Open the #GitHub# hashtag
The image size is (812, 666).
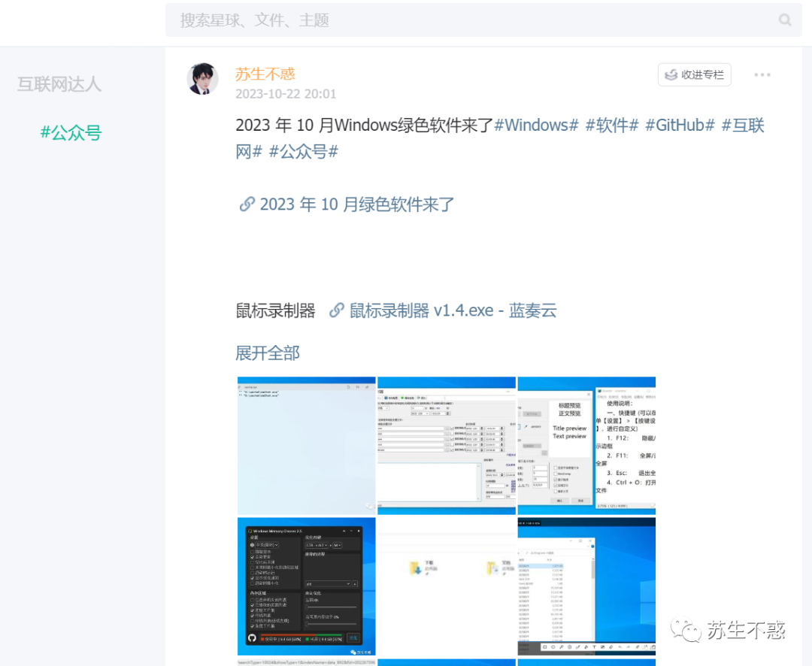(680, 126)
